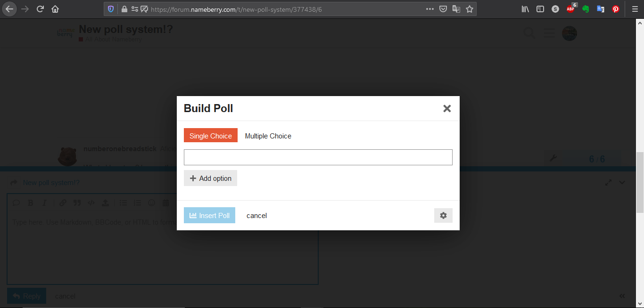Image resolution: width=644 pixels, height=308 pixels.
Task: Click the Firefox Home button
Action: click(55, 9)
